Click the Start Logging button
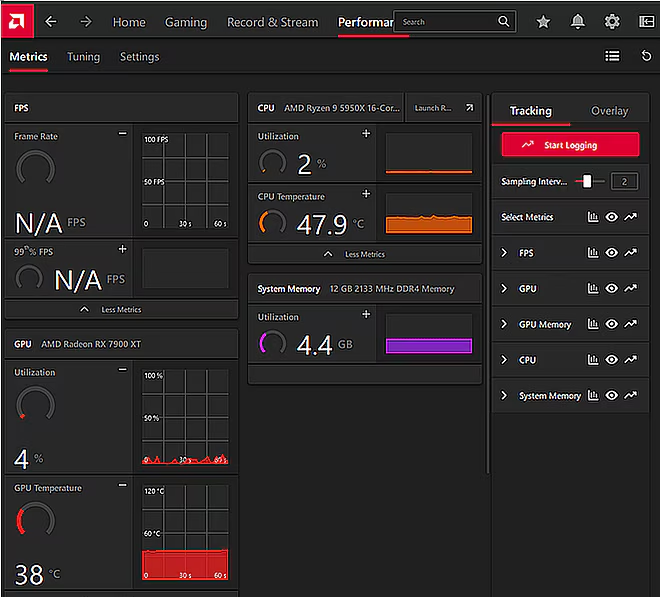The image size is (660, 597). (570, 145)
